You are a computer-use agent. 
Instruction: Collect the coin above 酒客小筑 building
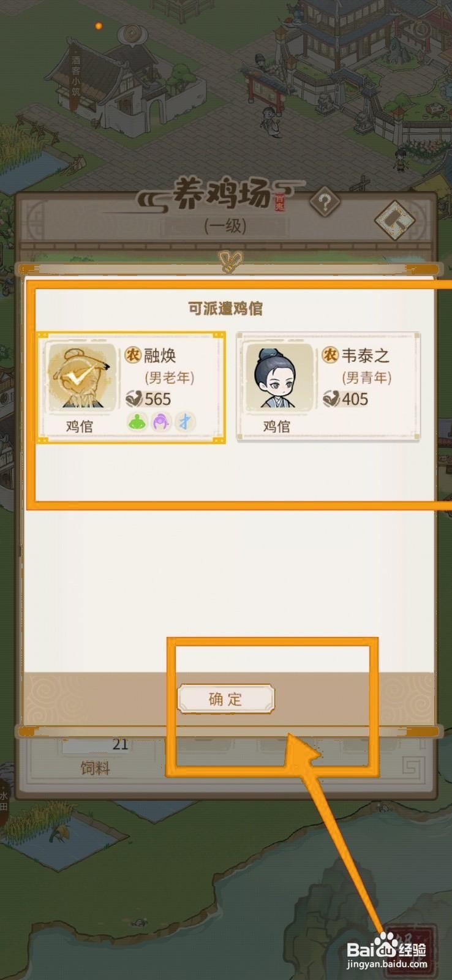pyautogui.click(x=131, y=34)
